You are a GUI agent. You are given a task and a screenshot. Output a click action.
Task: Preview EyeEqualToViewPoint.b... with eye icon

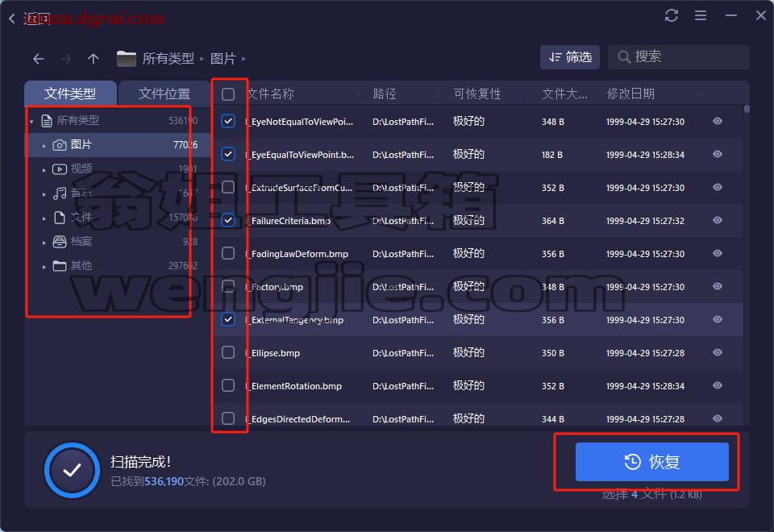718,154
